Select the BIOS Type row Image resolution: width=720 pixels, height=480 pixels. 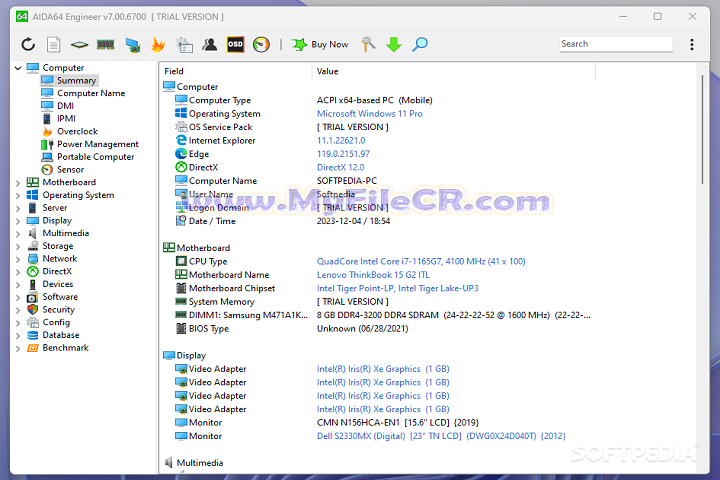click(x=377, y=328)
